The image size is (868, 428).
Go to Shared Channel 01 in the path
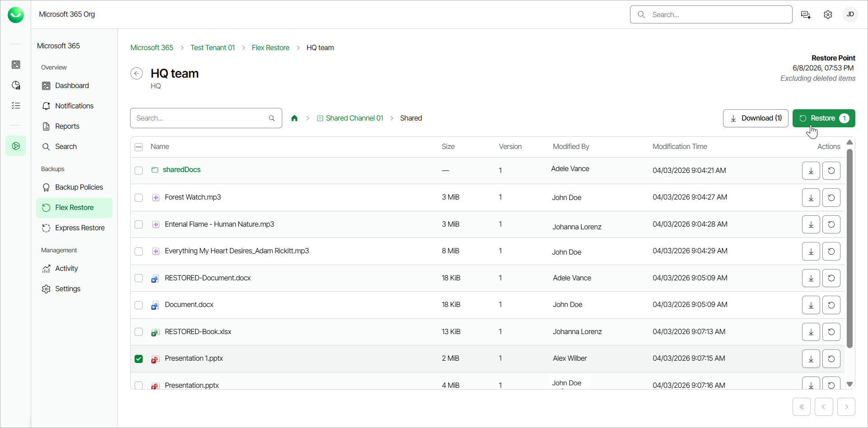pyautogui.click(x=350, y=118)
